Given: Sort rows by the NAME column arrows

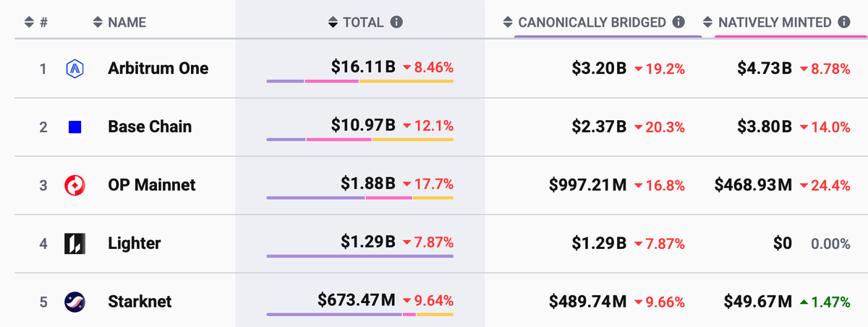Looking at the screenshot, I should [98, 22].
